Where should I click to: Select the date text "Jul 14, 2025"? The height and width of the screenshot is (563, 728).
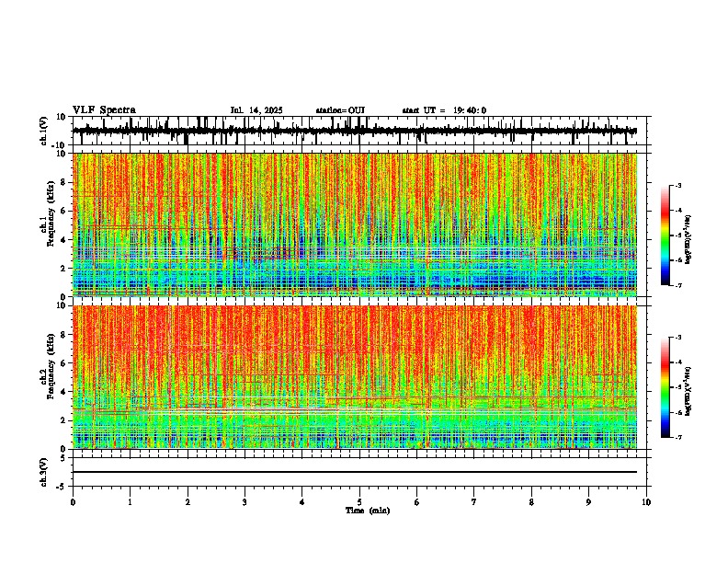(x=256, y=110)
